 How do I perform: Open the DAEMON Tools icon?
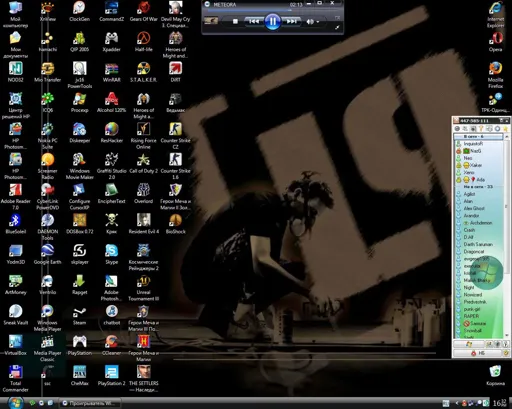tap(47, 227)
